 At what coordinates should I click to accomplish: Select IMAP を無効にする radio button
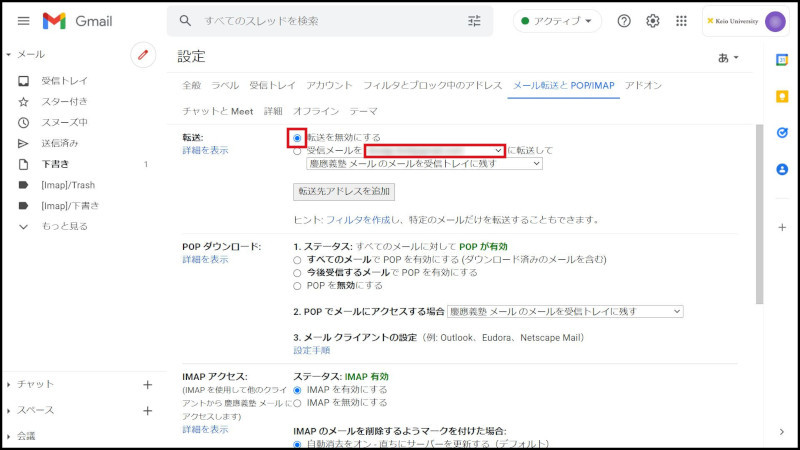click(297, 402)
